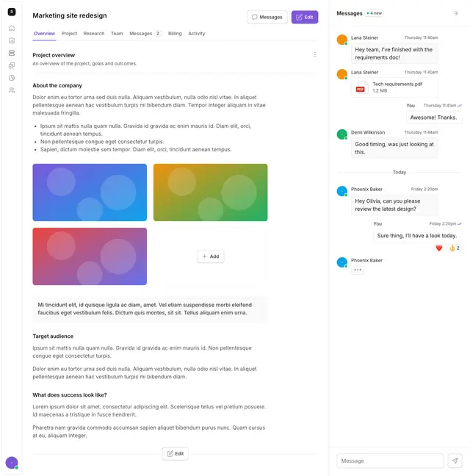Click the 'Tech requirements.pdf' file name

coord(397,84)
